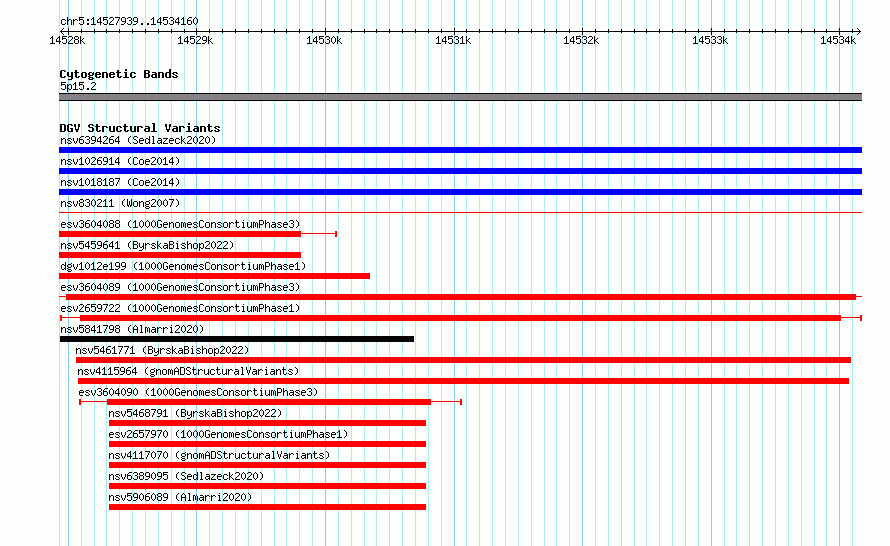This screenshot has height=546, width=890.
Task: Click the Cytogenetic Bands track title
Action: click(119, 74)
